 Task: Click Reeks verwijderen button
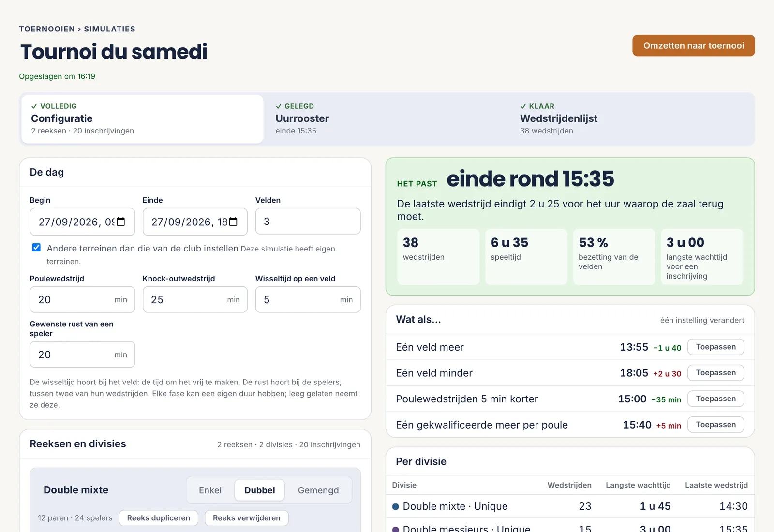click(246, 518)
